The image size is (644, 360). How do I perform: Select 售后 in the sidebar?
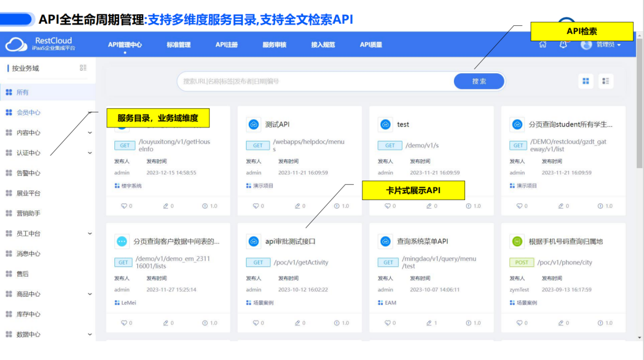point(47,274)
